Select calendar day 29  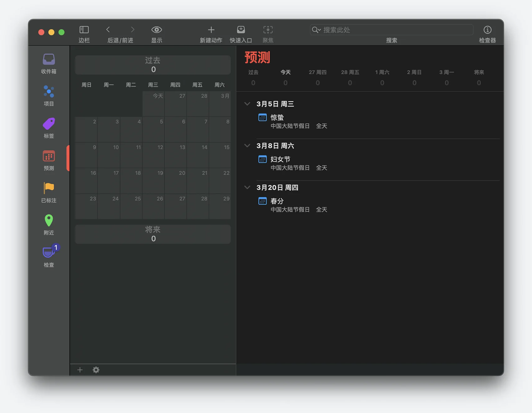coord(220,206)
